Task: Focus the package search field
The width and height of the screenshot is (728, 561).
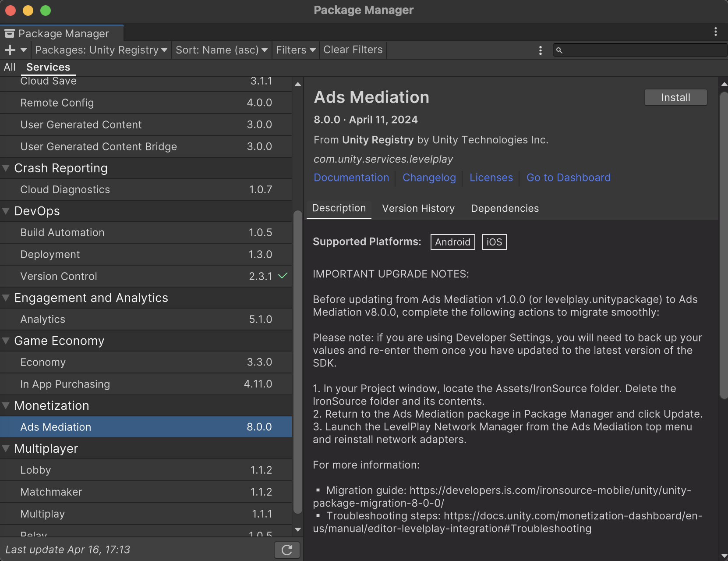Action: point(640,50)
